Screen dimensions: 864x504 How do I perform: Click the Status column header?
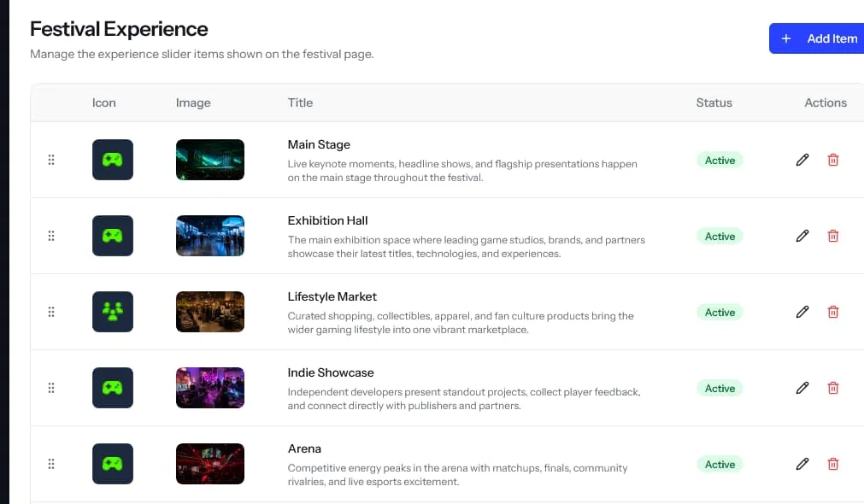coord(714,103)
